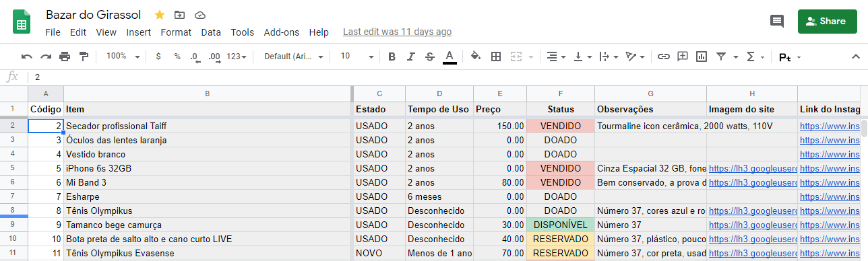Increase decimal places (.00 icon)
The height and width of the screenshot is (261, 868).
(215, 57)
